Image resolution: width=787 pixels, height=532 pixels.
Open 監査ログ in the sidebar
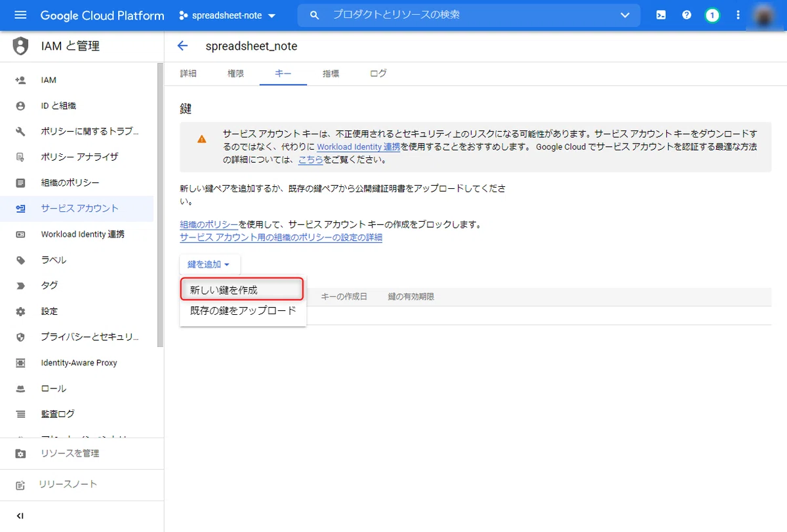click(x=58, y=414)
